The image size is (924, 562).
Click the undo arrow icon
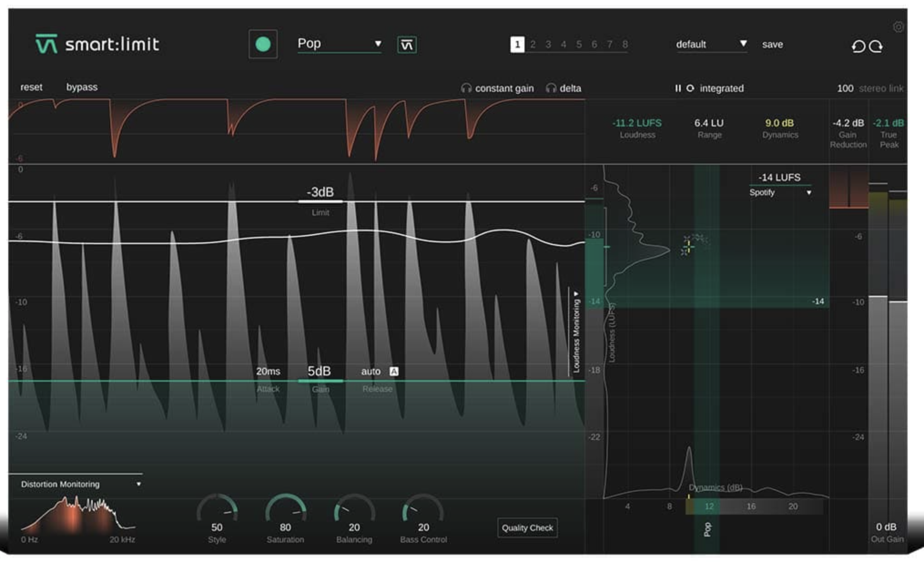858,46
